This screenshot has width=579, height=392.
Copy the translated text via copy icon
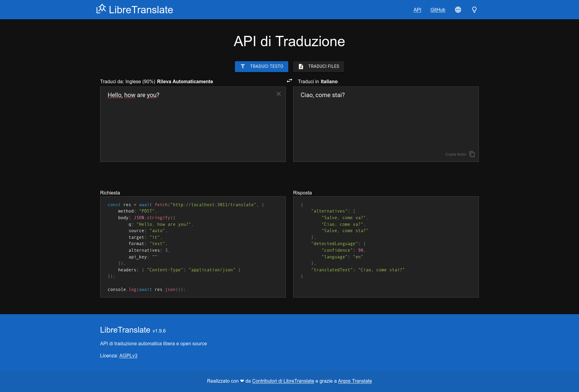(472, 154)
